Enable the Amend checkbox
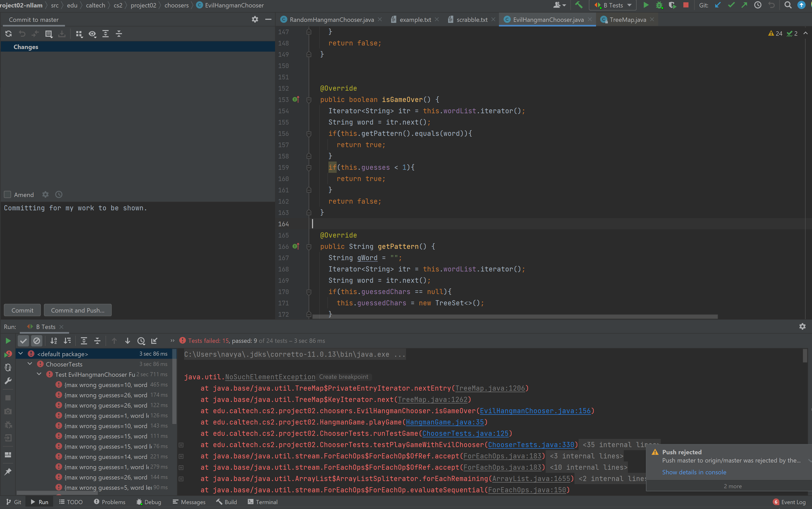812x509 pixels. pyautogui.click(x=7, y=195)
